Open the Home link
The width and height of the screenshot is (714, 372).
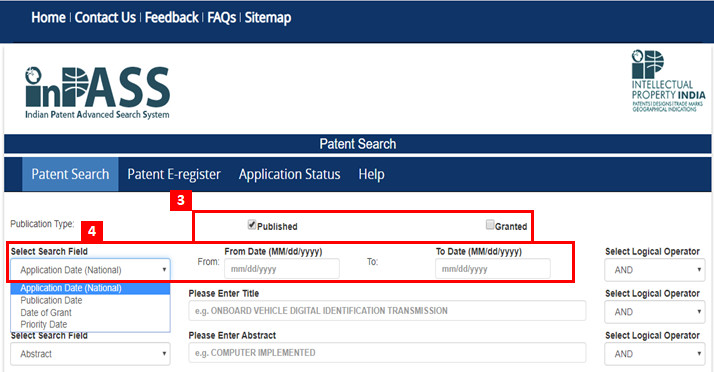point(48,18)
